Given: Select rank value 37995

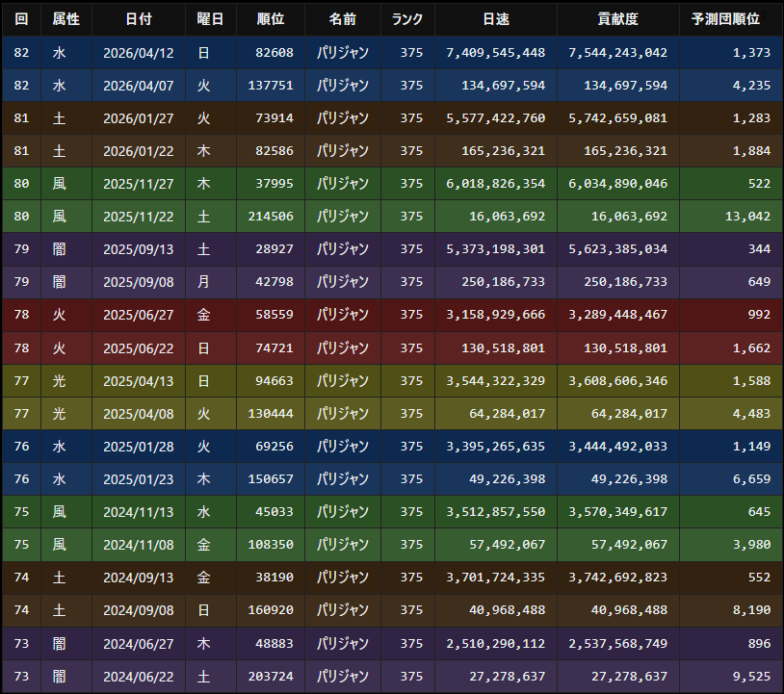Looking at the screenshot, I should pyautogui.click(x=274, y=184).
